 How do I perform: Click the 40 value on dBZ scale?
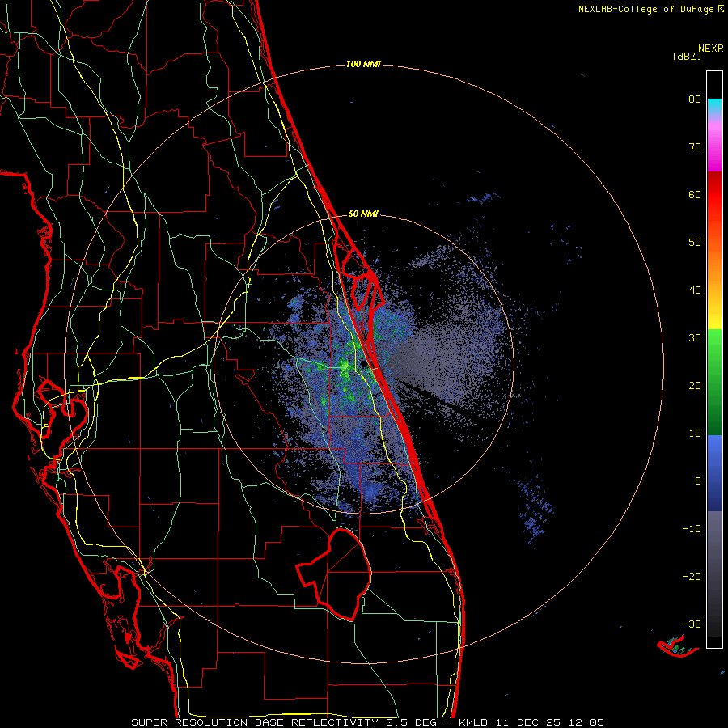coord(695,290)
